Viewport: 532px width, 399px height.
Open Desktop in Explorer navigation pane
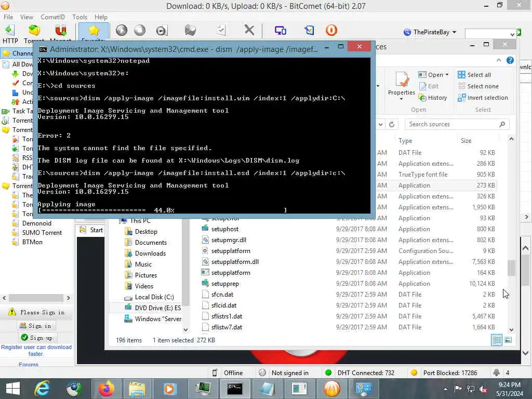coord(146,231)
